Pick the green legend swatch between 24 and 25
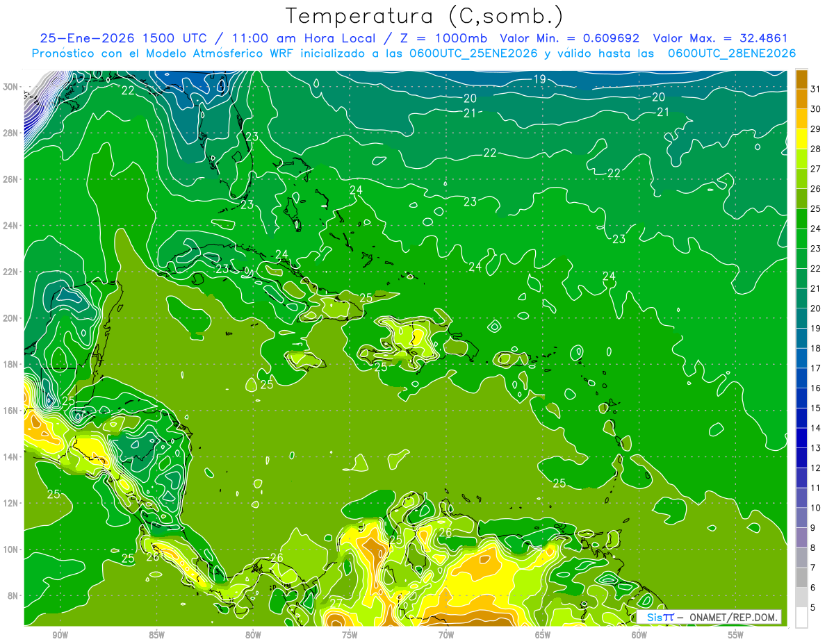 pos(801,219)
